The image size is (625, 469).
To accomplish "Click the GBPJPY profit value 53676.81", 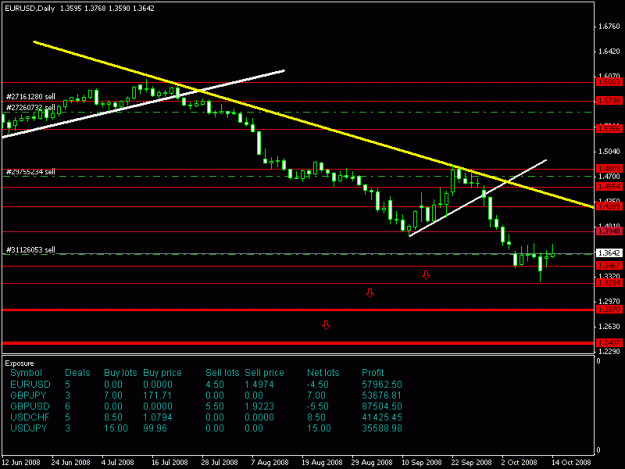I will (382, 396).
